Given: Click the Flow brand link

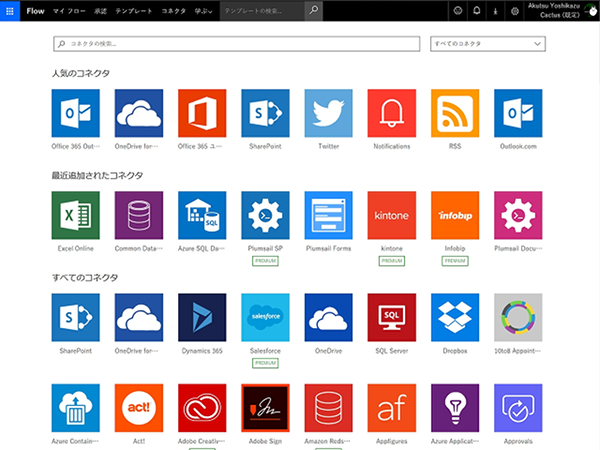Looking at the screenshot, I should [36, 11].
